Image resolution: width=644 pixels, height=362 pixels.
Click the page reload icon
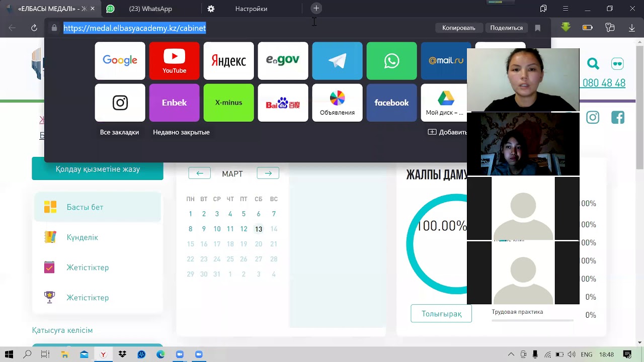pos(34,28)
